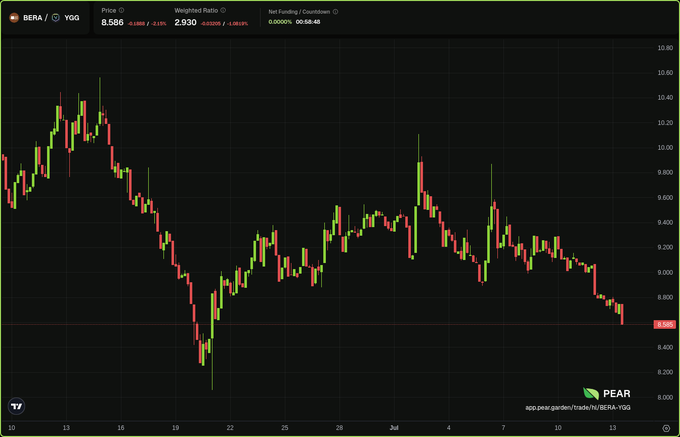This screenshot has width=680, height=437.
Task: Open the info tooltip beside Weighted Ratio
Action: [223, 10]
